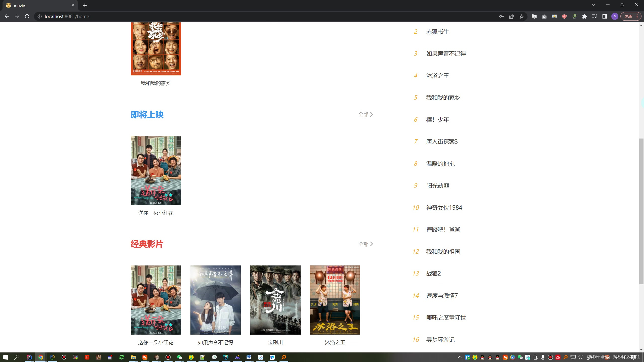Open 唐人街探案3 in the ranking list
Image resolution: width=644 pixels, height=362 pixels.
coord(442,142)
